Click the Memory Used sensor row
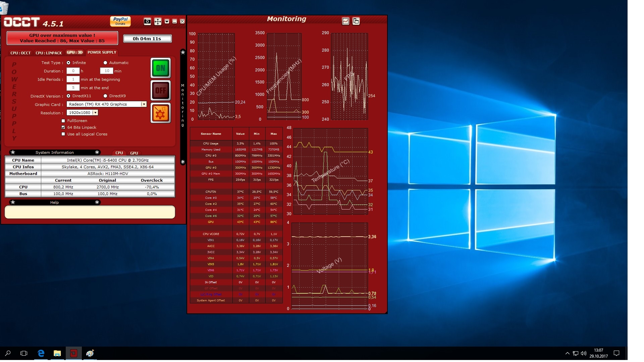The height and width of the screenshot is (362, 644). click(x=236, y=149)
